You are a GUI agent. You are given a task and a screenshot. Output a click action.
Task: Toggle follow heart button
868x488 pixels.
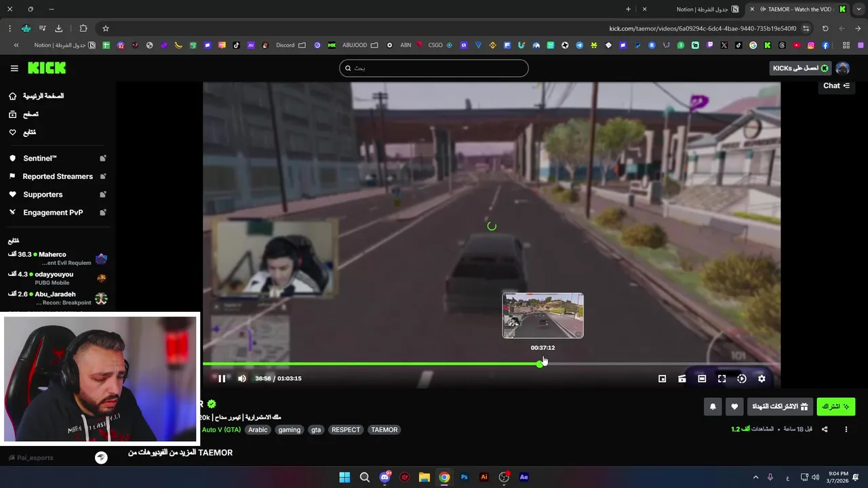pos(734,407)
